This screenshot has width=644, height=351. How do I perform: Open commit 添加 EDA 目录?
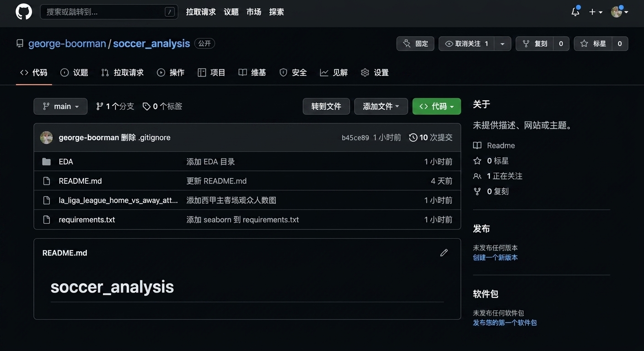210,162
